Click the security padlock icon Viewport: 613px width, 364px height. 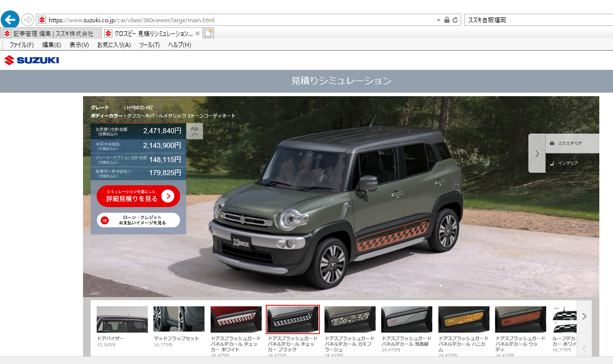click(x=446, y=20)
